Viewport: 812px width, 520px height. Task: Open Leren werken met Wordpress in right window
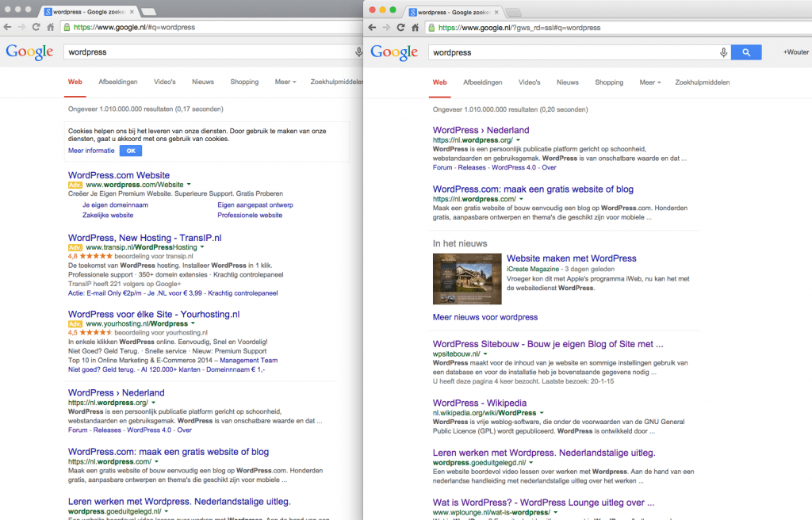(x=544, y=453)
